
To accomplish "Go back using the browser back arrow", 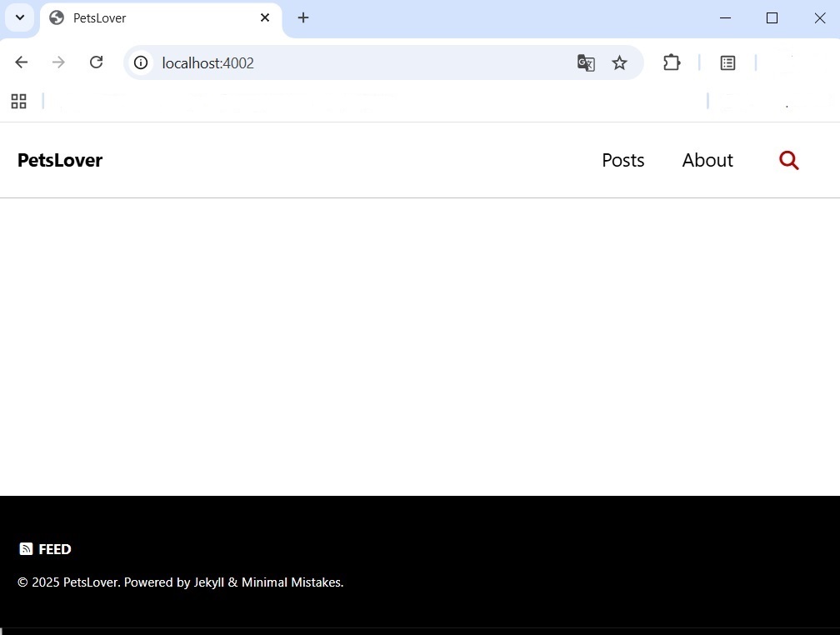I will (x=22, y=62).
